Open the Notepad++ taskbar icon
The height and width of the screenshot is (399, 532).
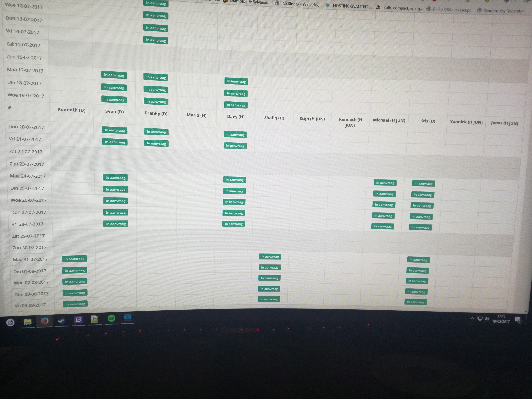[95, 319]
